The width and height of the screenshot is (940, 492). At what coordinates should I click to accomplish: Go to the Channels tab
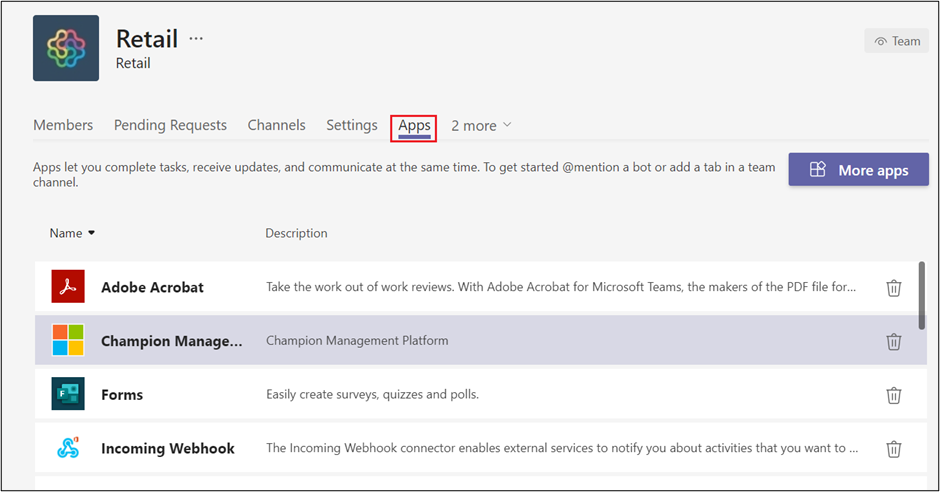click(276, 125)
